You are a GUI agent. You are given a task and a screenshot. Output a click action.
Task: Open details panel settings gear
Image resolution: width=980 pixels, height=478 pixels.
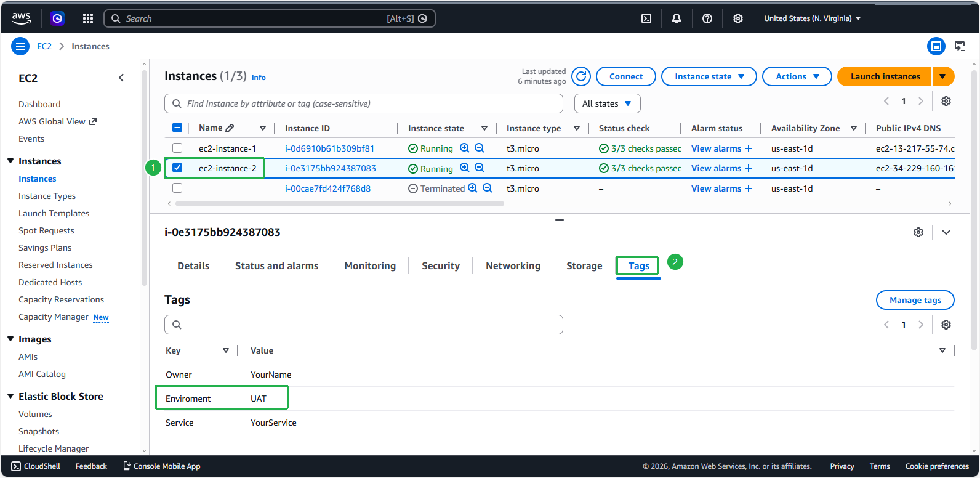[918, 232]
